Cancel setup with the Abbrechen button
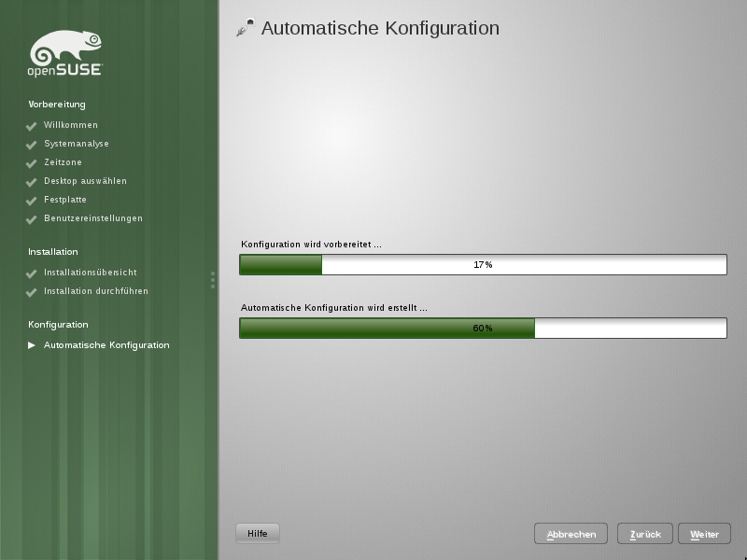The width and height of the screenshot is (747, 560). [x=571, y=533]
